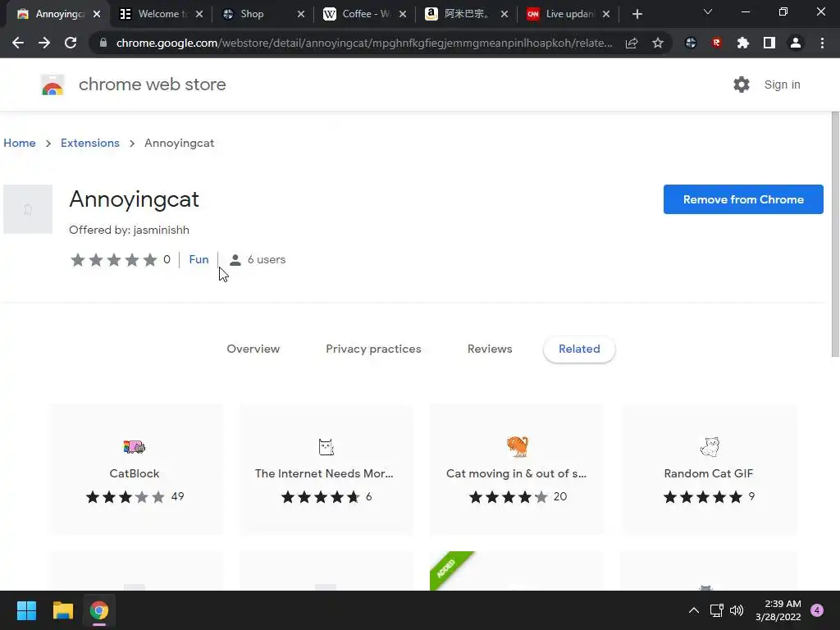Open The Internet Needs Mor... card title
The width and height of the screenshot is (840, 630).
tap(324, 473)
